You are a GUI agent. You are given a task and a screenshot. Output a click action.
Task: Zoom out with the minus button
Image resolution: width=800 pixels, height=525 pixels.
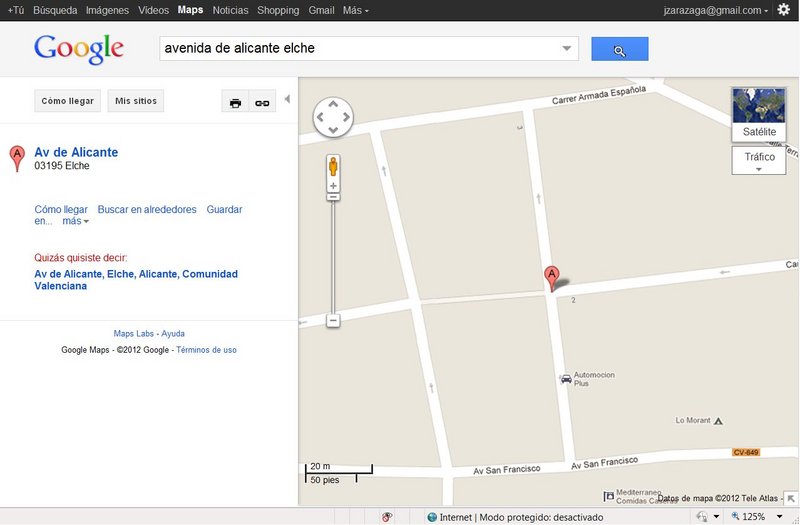tap(333, 320)
